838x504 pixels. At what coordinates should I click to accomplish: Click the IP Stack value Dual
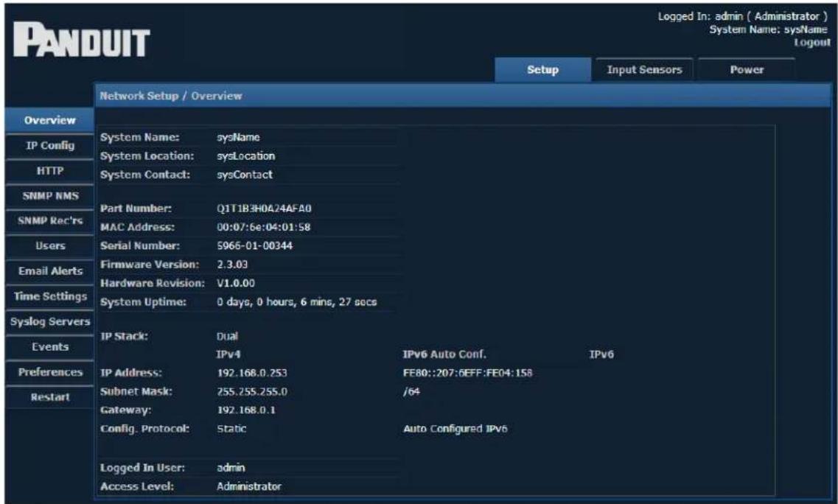(227, 337)
